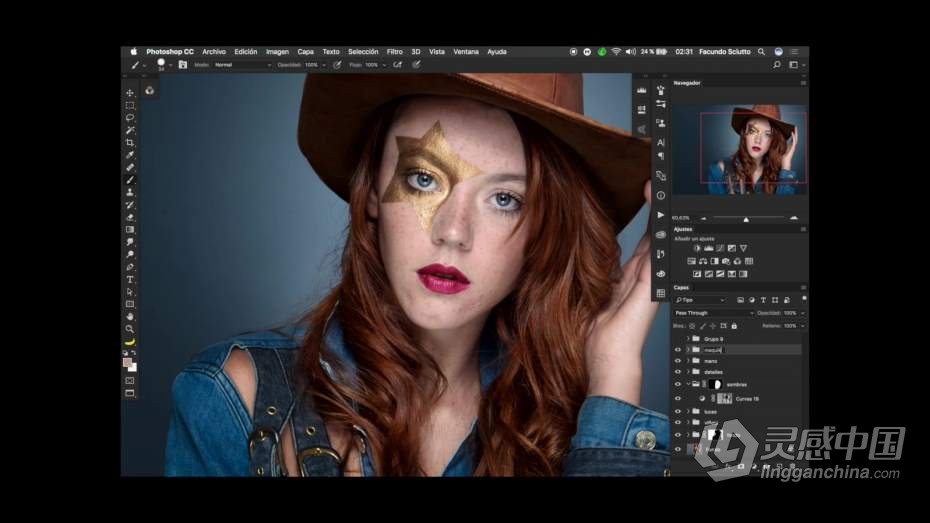
Task: Select the Pen tool
Action: click(130, 267)
